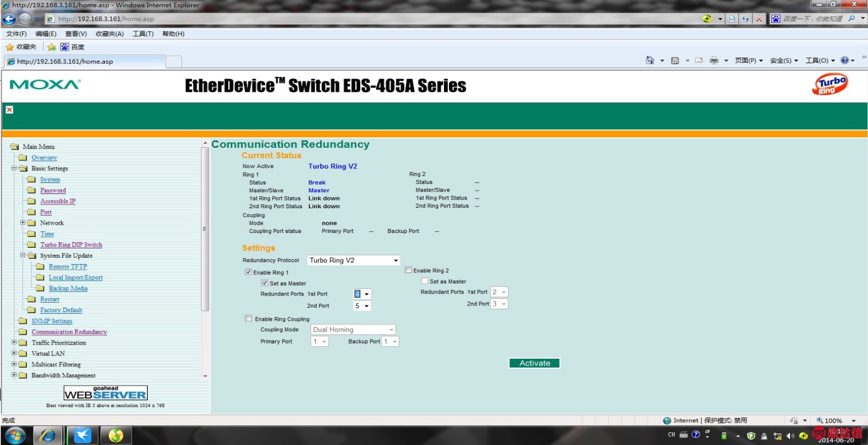Expand the Virtual LAN tree node
This screenshot has height=445, width=868.
click(14, 353)
